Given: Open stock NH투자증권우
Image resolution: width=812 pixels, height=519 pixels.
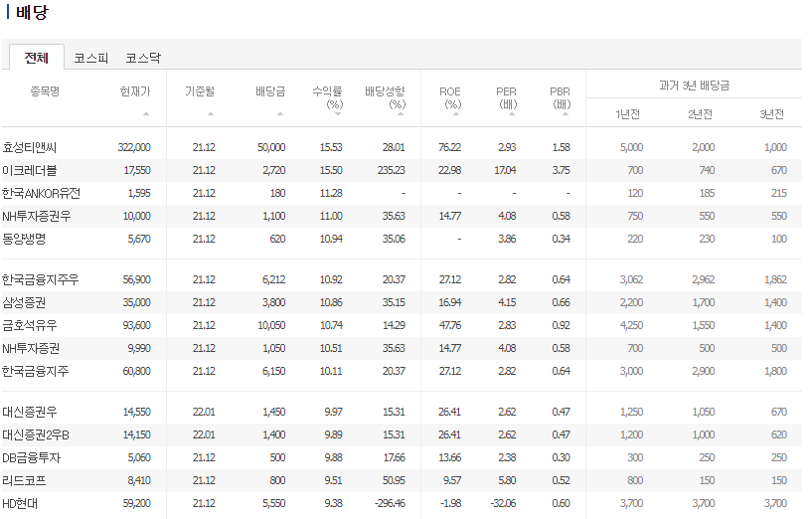Looking at the screenshot, I should pos(36,216).
